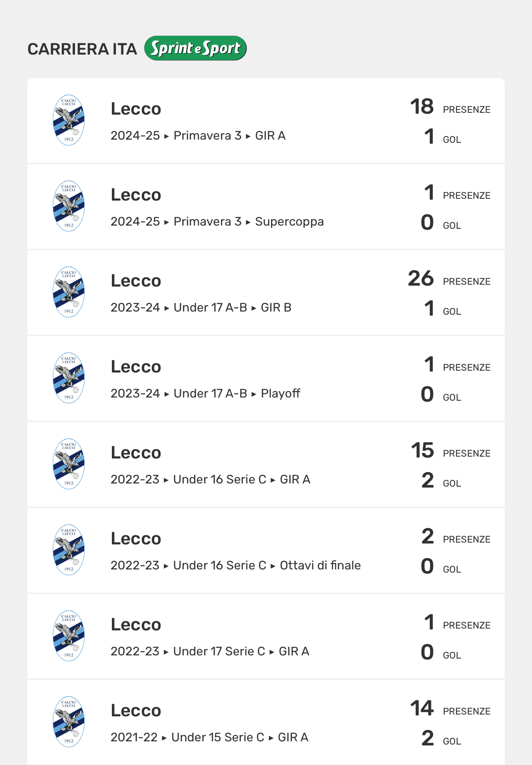Screen dimensions: 532x765
Task: Click Lecco crest in 2023-24 Playoff row
Action: (69, 378)
